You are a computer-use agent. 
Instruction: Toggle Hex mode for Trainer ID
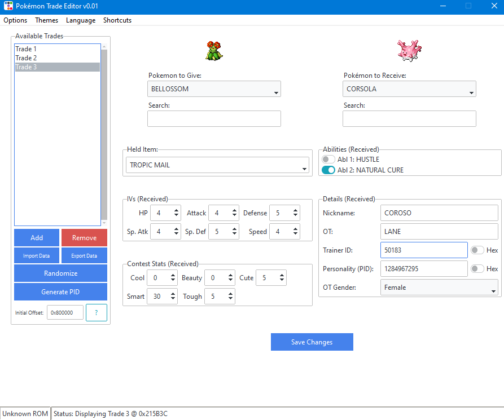tap(477, 250)
